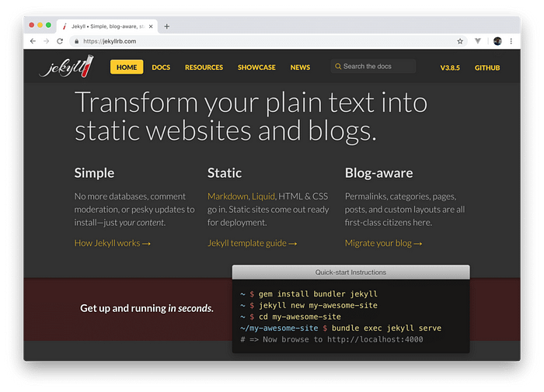Click the yellow minimize window button
Screen dimensions: 544x392
pyautogui.click(x=40, y=25)
